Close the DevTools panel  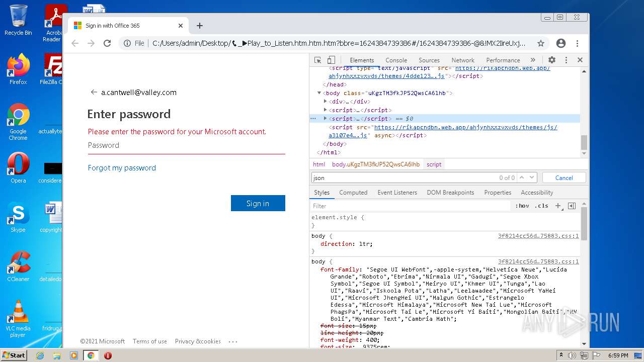580,60
